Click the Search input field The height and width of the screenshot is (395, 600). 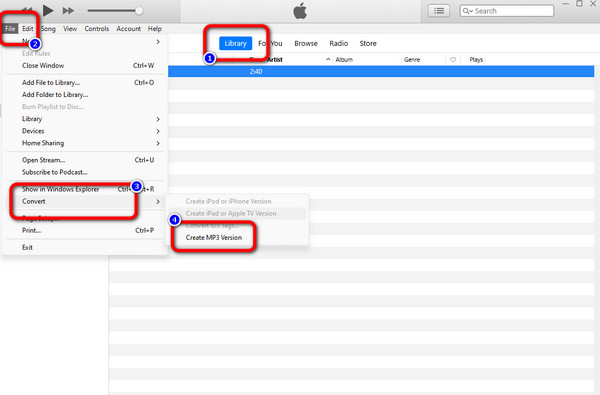click(x=507, y=11)
